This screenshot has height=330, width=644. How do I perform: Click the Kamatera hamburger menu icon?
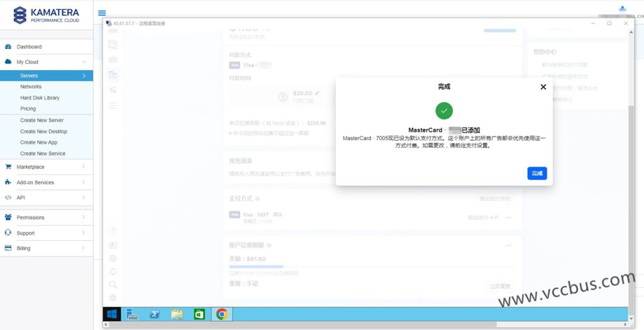point(102,13)
